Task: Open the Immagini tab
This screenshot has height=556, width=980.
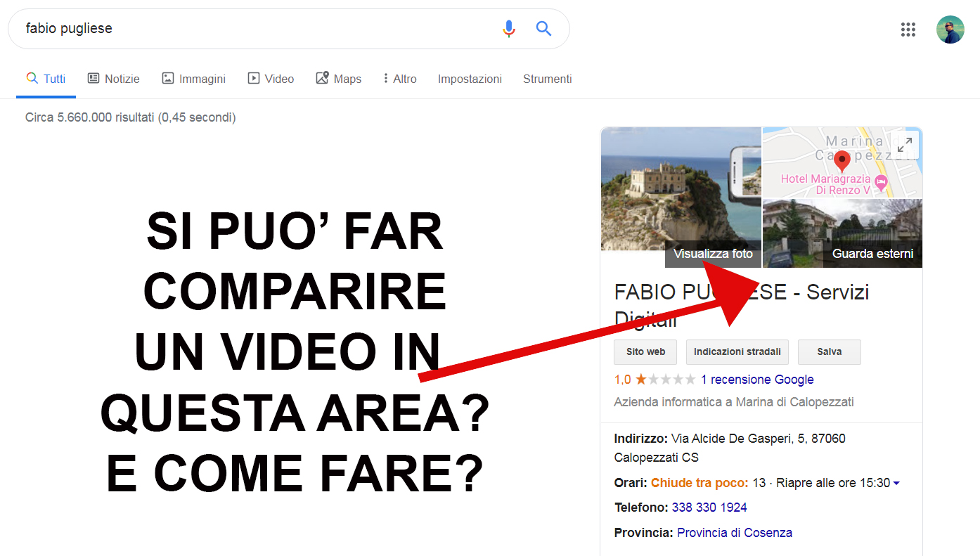Action: pyautogui.click(x=193, y=79)
